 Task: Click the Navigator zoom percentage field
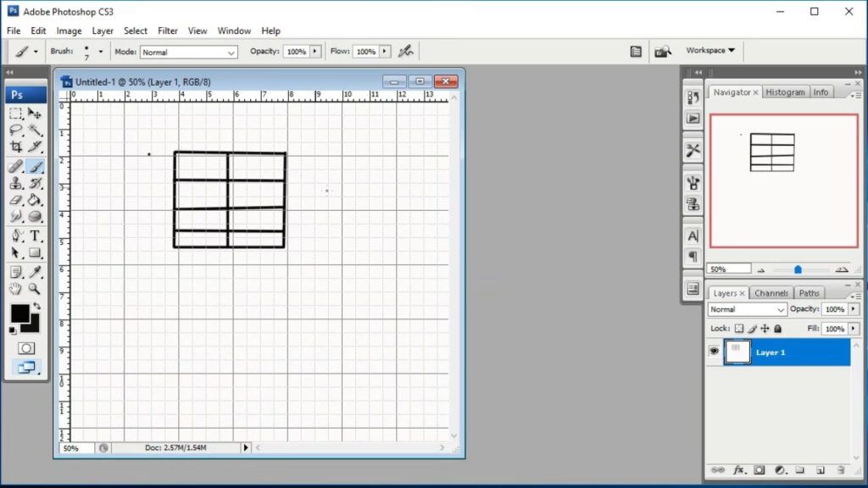pos(729,269)
